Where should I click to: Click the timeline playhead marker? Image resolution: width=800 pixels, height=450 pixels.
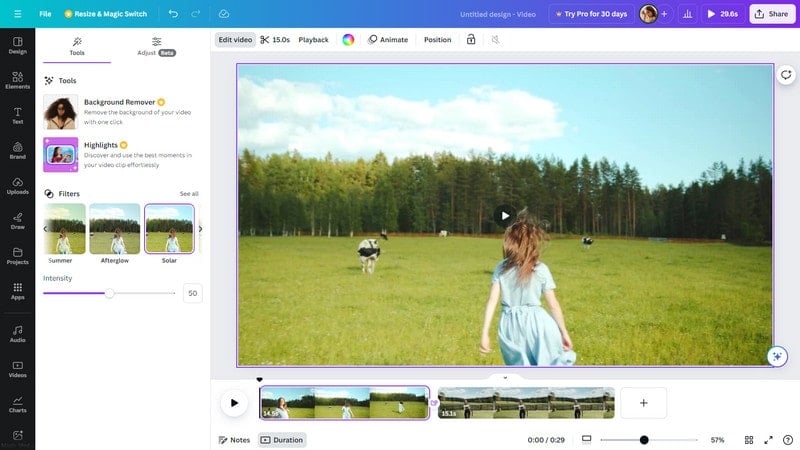point(259,380)
